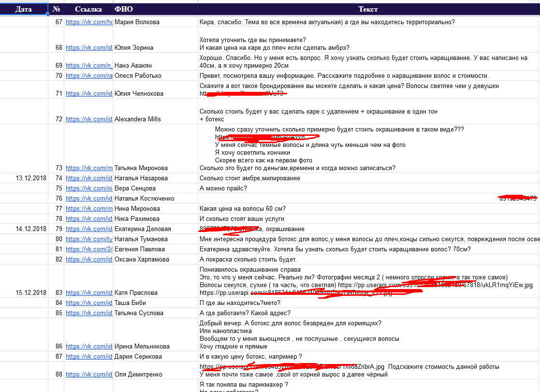540x392 pixels.
Task: Select date cell 15.12.2018
Action: (24, 281)
